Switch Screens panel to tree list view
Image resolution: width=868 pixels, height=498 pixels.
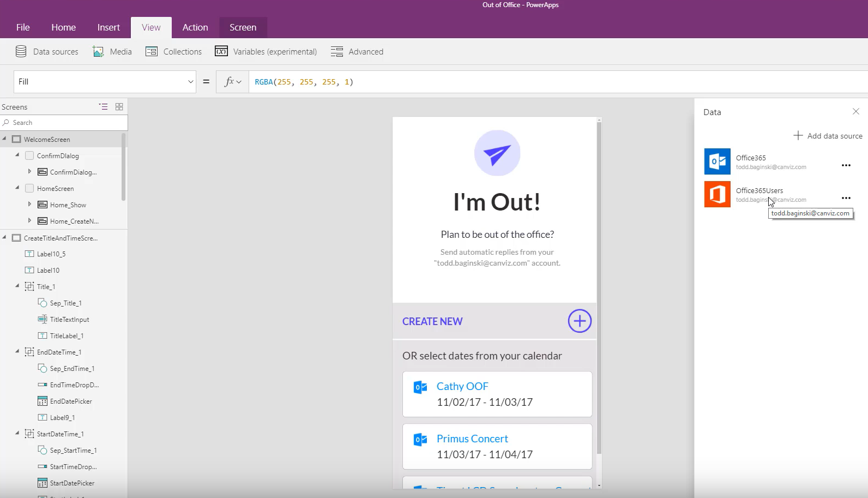[103, 107]
